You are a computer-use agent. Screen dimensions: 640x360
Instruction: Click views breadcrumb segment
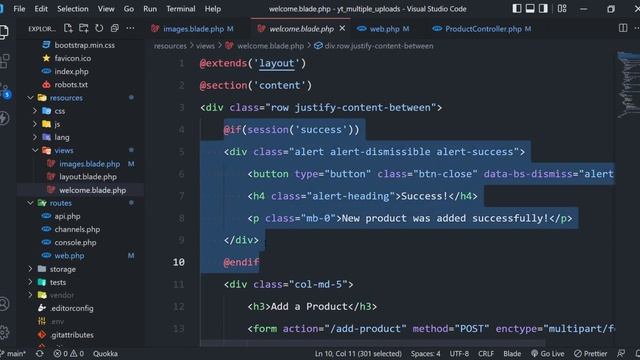click(x=205, y=46)
